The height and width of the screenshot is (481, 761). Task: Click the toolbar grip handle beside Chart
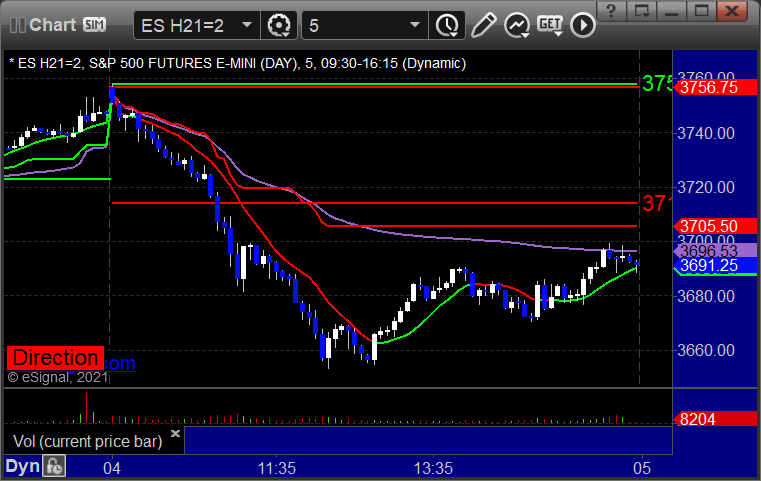click(18, 25)
